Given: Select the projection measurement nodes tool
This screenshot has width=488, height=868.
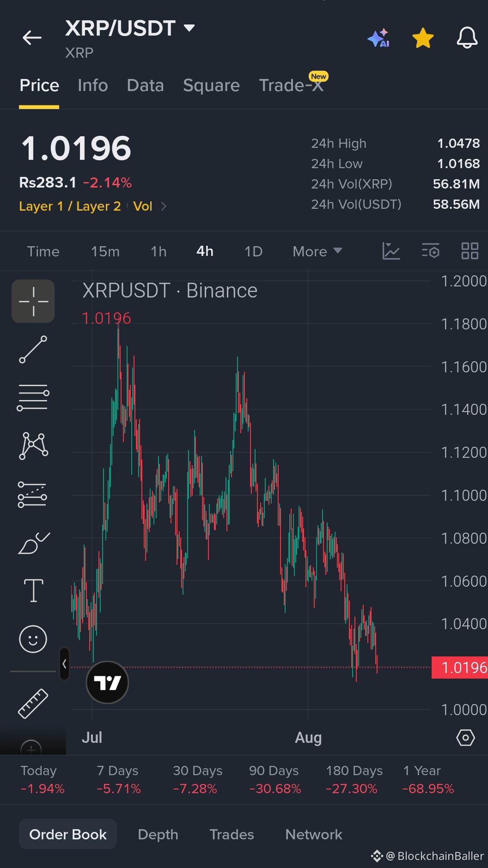Looking at the screenshot, I should click(x=33, y=494).
